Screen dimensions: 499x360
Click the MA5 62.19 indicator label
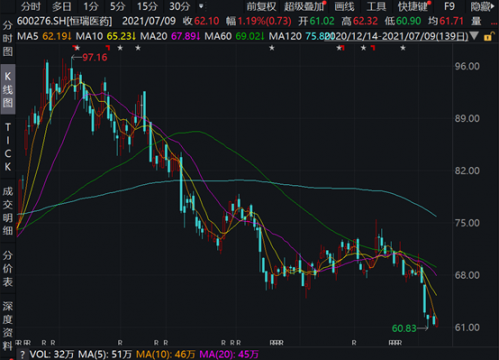[44, 36]
